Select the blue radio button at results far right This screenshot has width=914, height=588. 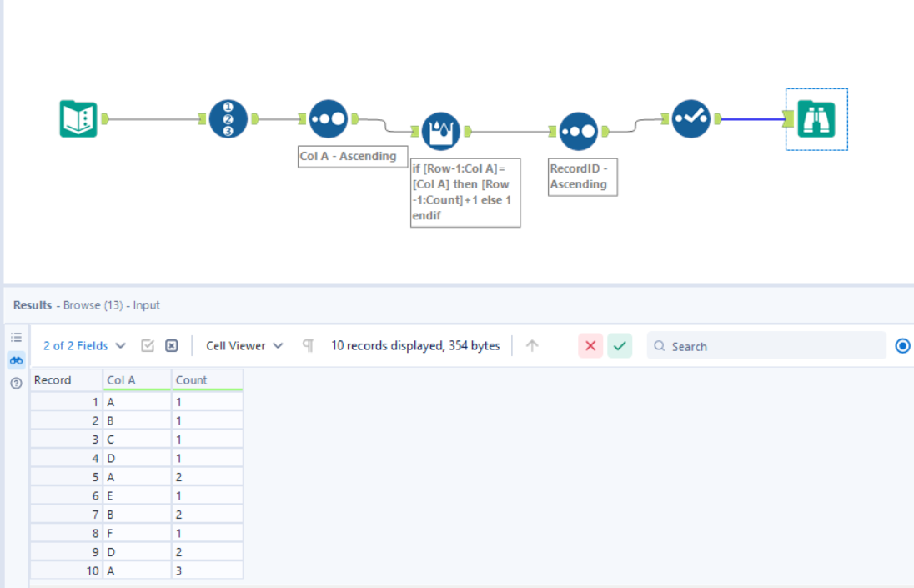click(x=901, y=345)
